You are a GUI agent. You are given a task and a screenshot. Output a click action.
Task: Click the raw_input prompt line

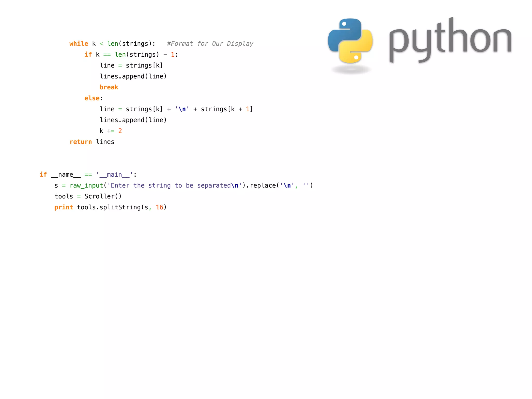click(x=184, y=185)
